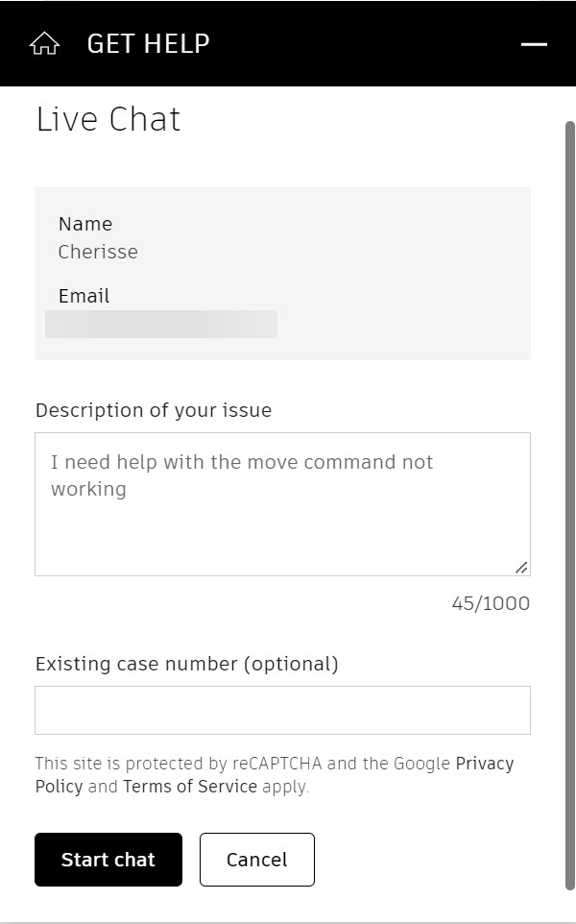Go to the home icon in header
Image resolution: width=576 pixels, height=924 pixels.
point(44,43)
